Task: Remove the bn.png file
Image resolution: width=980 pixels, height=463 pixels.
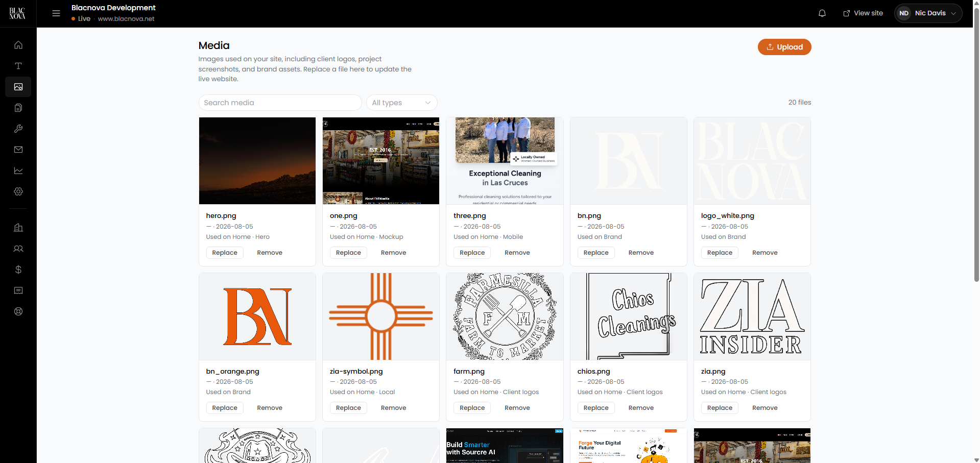Action: pyautogui.click(x=641, y=253)
